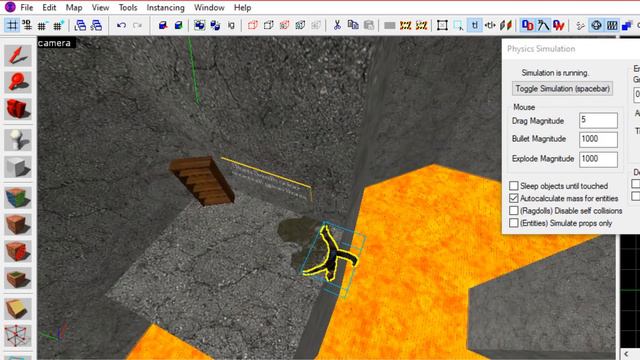Image resolution: width=640 pixels, height=360 pixels.
Task: Open the Tools menu
Action: (128, 7)
